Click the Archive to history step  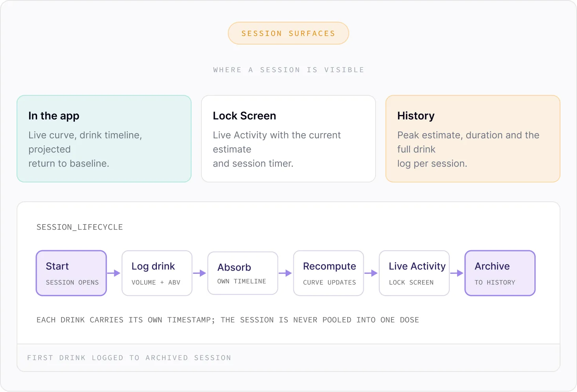coord(500,273)
